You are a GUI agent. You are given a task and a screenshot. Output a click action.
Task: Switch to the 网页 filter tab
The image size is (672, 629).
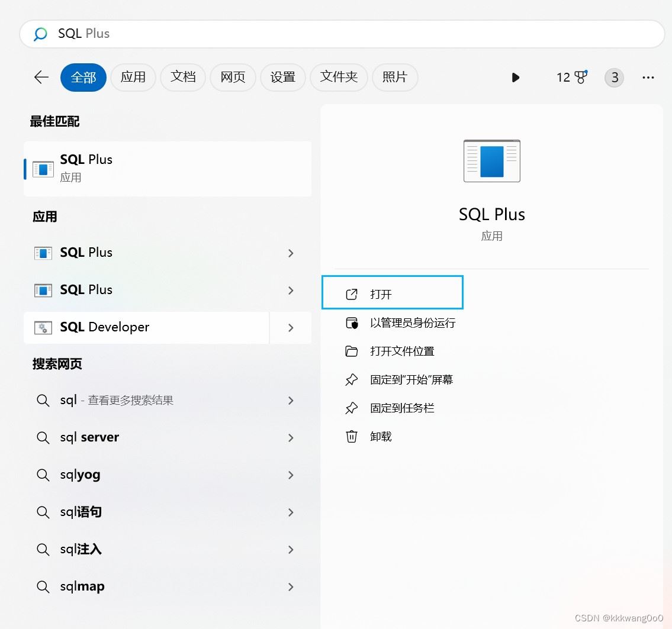[233, 78]
